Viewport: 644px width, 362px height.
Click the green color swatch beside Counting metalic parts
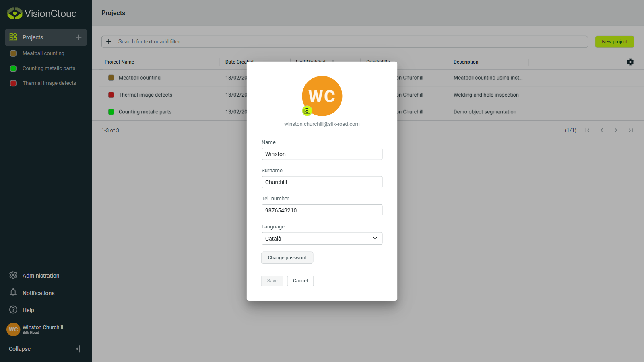(13, 68)
